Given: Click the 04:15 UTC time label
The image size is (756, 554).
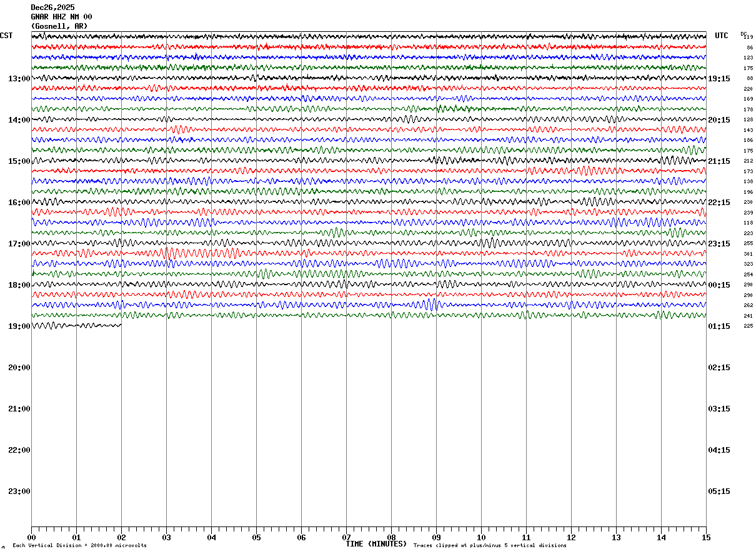Looking at the screenshot, I should pos(719,450).
